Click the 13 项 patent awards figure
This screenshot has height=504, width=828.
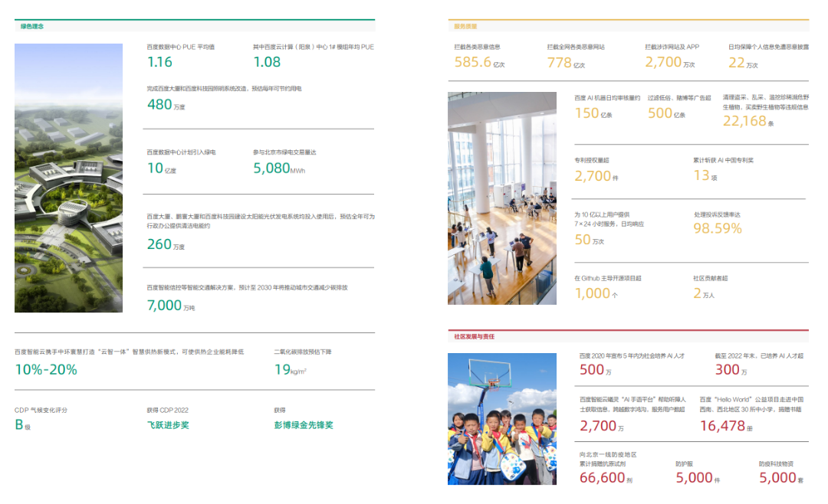tap(705, 175)
